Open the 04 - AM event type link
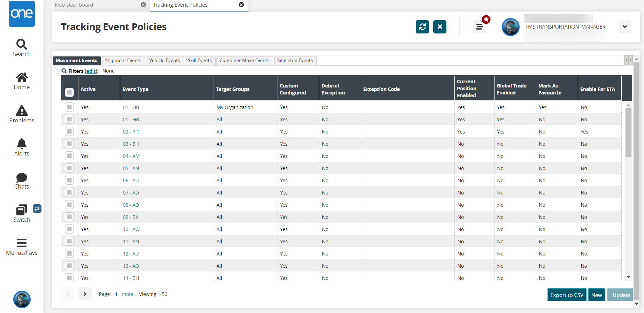Screen dimensions: 644x313 coord(131,156)
